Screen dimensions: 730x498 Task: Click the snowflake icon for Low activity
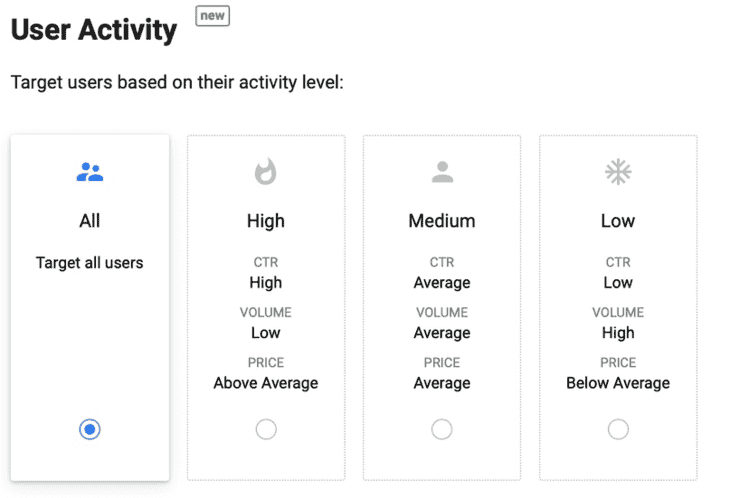(x=618, y=172)
